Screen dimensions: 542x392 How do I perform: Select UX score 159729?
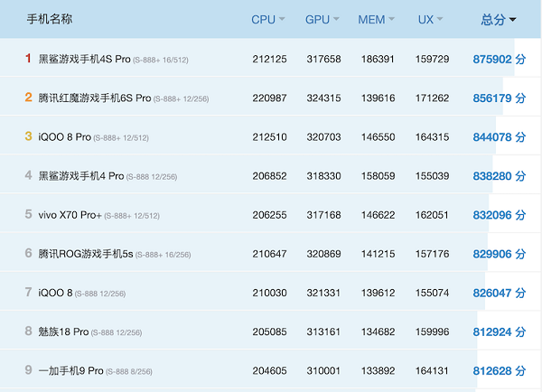click(432, 59)
